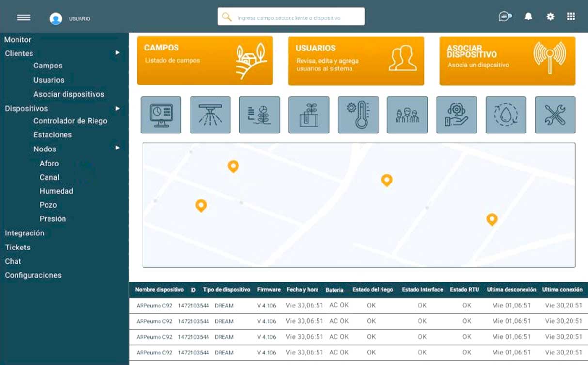Open the wrench and screwdriver tools icon
This screenshot has width=588, height=365.
[555, 115]
